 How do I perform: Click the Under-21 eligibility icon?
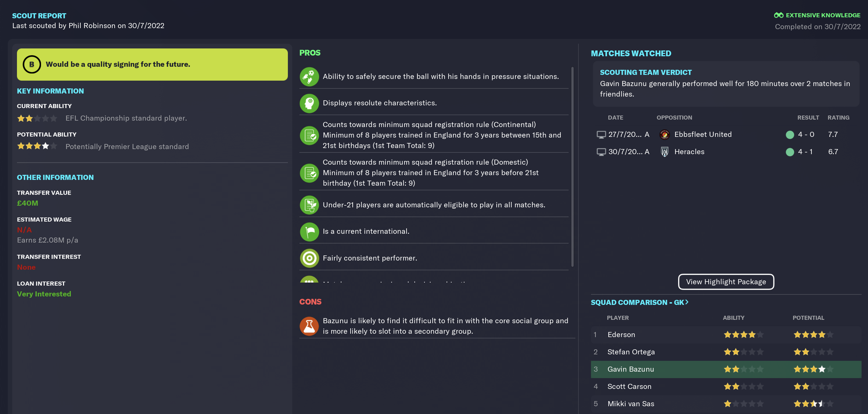point(309,205)
